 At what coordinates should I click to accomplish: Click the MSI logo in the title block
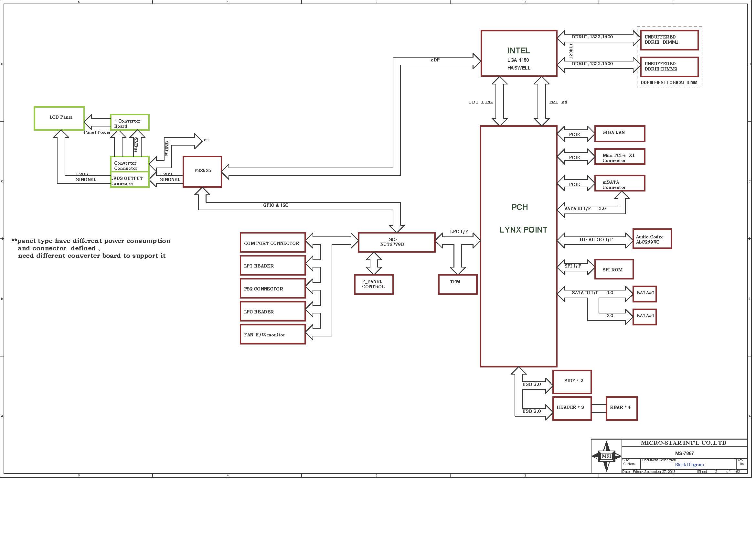[606, 456]
